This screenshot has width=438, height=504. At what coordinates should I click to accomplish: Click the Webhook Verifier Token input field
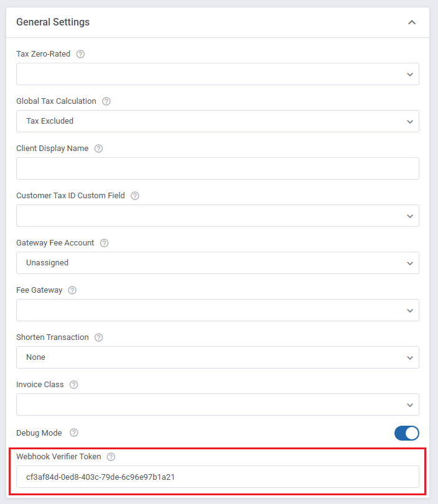pyautogui.click(x=218, y=477)
